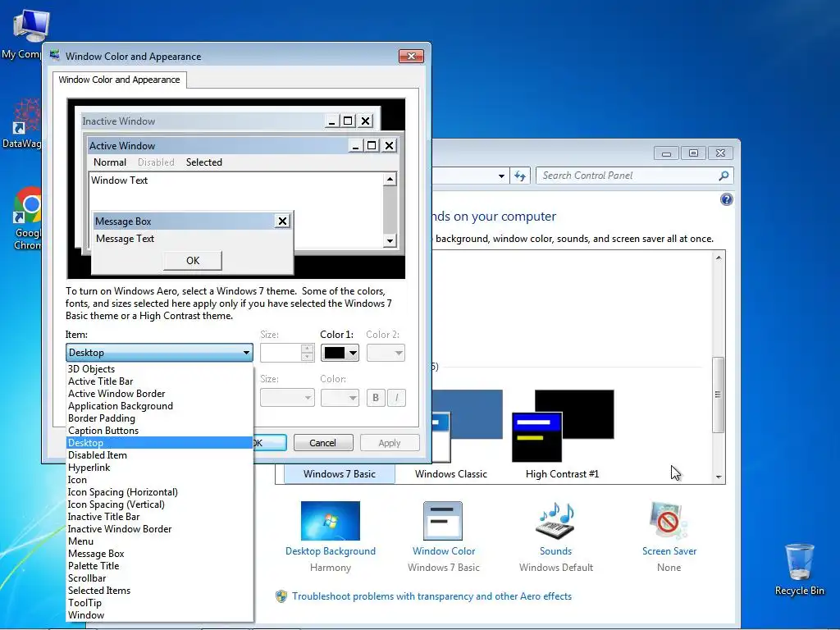This screenshot has height=630, width=840.
Task: Pick the Menu list entry
Action: pyautogui.click(x=159, y=541)
